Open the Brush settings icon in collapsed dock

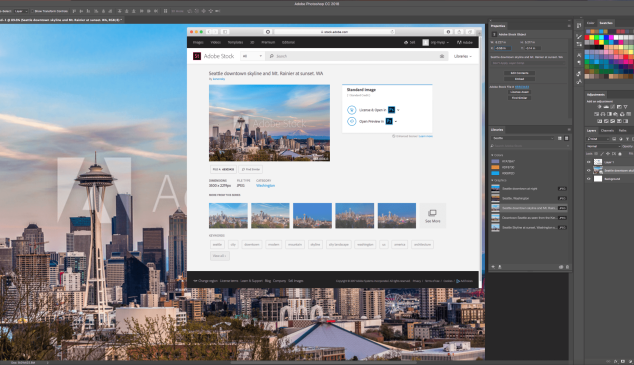tap(579, 36)
